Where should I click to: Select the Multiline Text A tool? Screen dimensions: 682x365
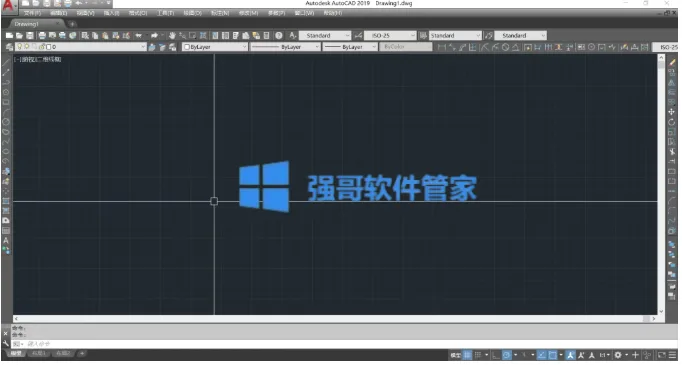pos(6,241)
